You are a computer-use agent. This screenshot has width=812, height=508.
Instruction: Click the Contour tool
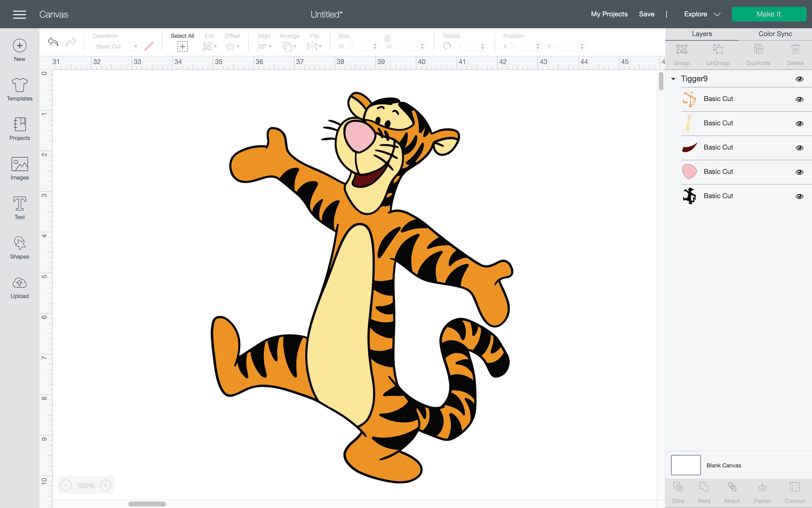(795, 493)
